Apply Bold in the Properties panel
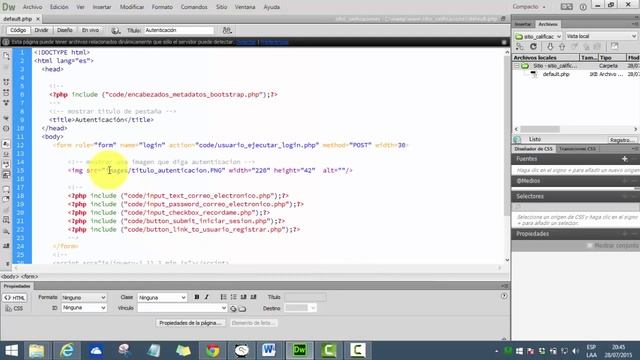 pos(197,297)
